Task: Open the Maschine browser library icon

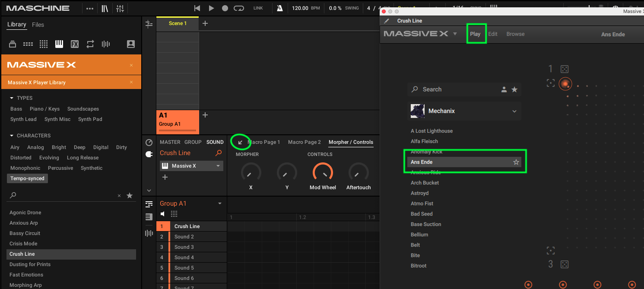Action: tap(105, 8)
